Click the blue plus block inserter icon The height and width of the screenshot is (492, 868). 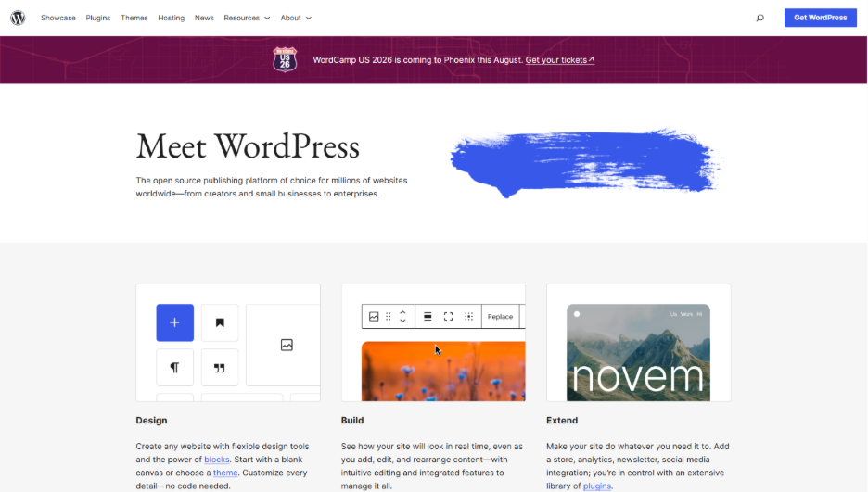click(175, 322)
